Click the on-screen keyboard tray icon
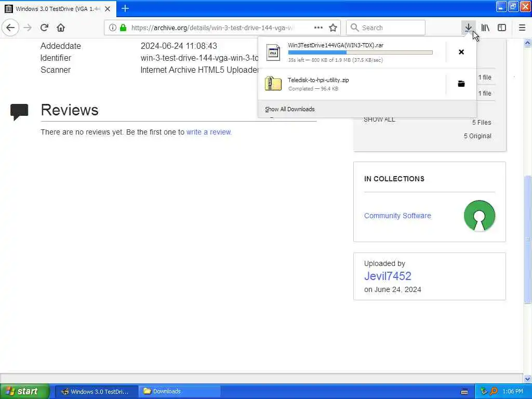This screenshot has height=399, width=532. 464,392
